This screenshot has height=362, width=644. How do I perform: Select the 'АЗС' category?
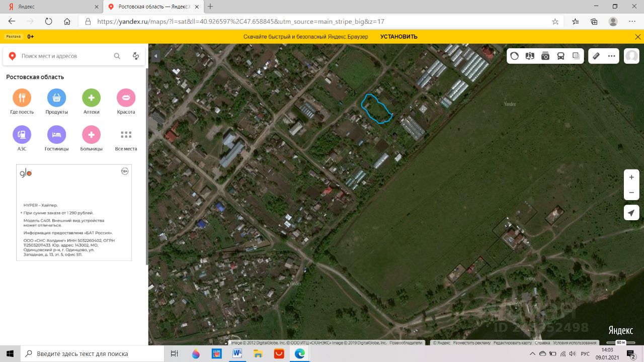point(22,139)
